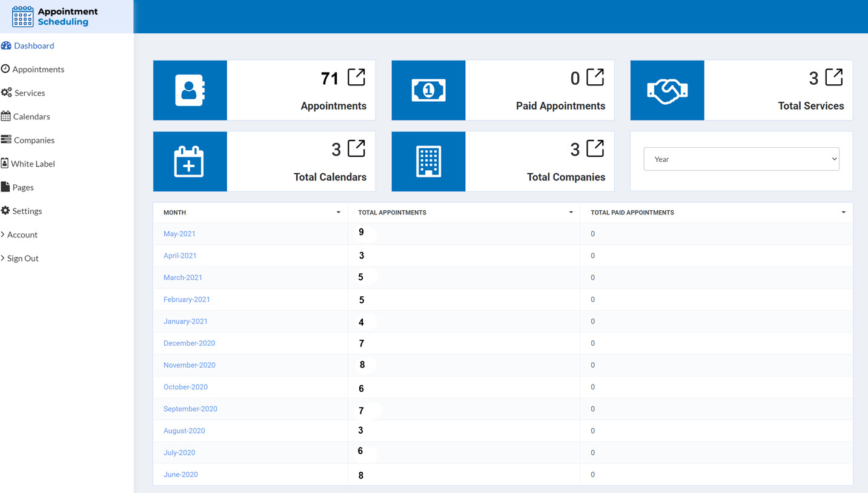Open Total Companies external link icon
Image resolution: width=868 pixels, height=493 pixels.
point(595,149)
